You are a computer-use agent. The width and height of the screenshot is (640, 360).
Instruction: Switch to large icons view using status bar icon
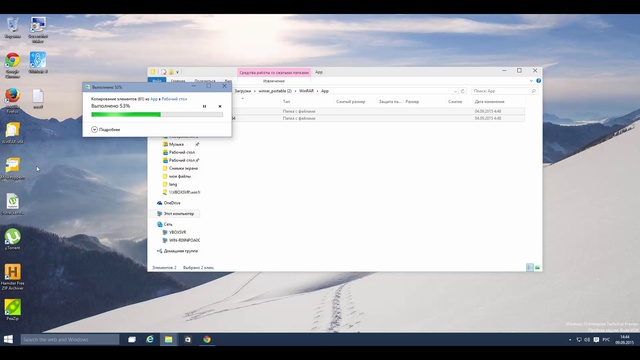[x=538, y=267]
